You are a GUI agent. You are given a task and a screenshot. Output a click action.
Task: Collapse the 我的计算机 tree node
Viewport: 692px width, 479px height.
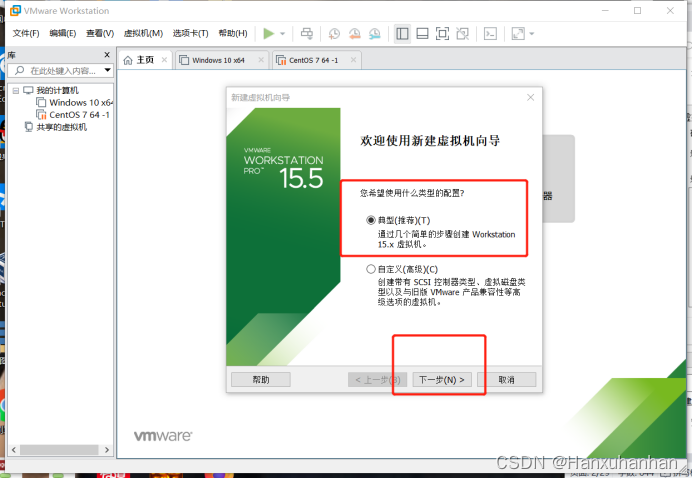pos(16,91)
